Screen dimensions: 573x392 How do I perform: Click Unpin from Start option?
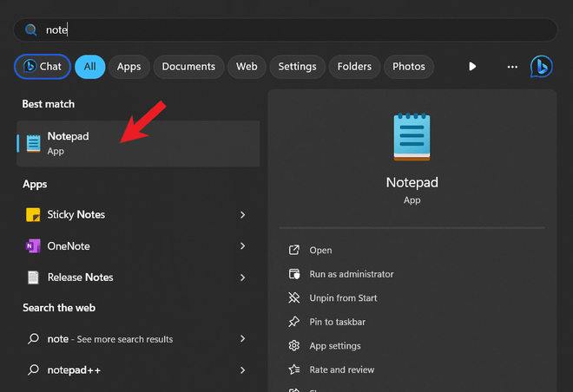[343, 298]
